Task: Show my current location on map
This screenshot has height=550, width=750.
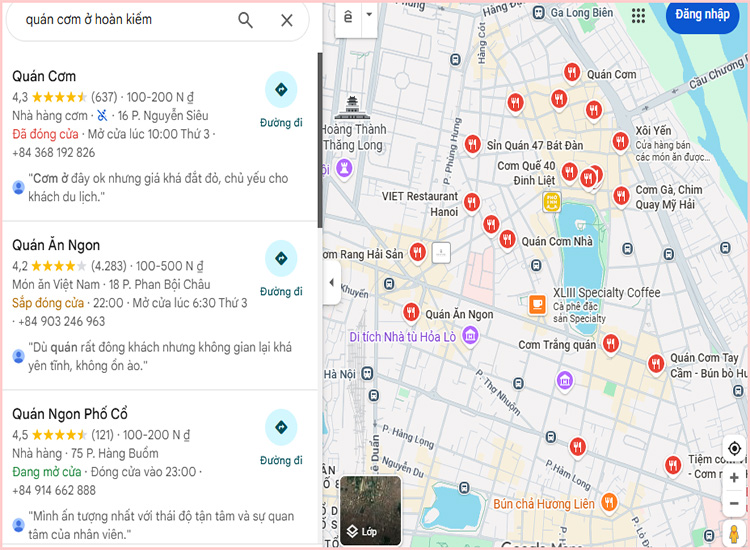Action: point(734,449)
